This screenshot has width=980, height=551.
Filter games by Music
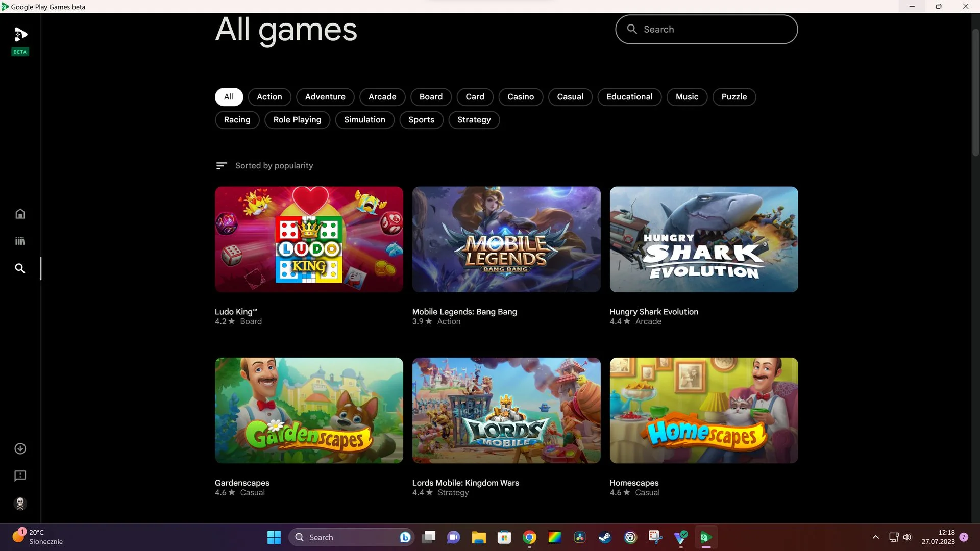687,97
